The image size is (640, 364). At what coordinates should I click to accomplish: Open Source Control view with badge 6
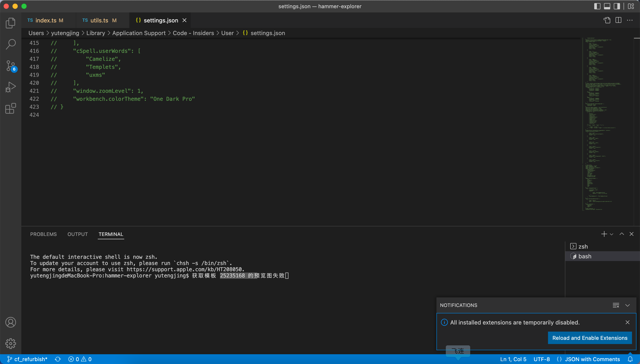coord(10,66)
